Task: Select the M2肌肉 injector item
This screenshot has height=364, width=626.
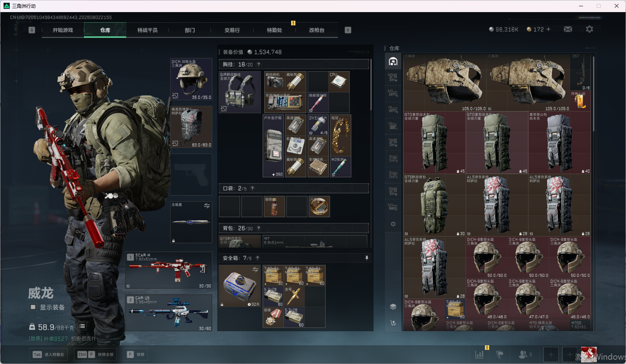Action: [x=341, y=167]
